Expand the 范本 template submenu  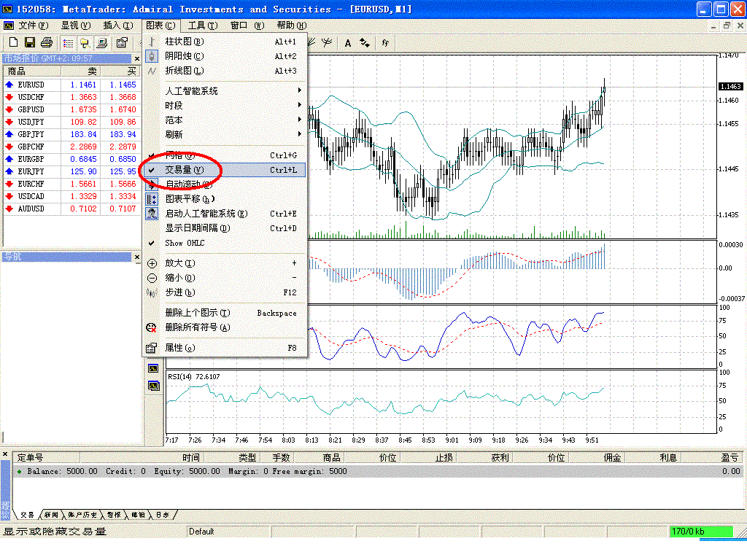coord(225,120)
